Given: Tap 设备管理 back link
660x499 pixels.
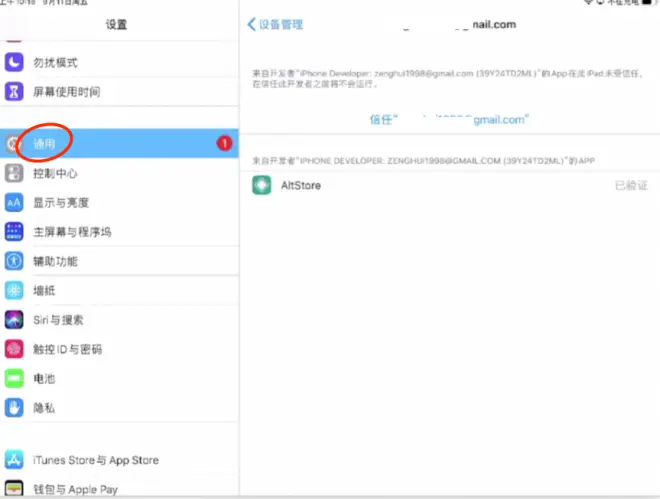Looking at the screenshot, I should [x=281, y=24].
